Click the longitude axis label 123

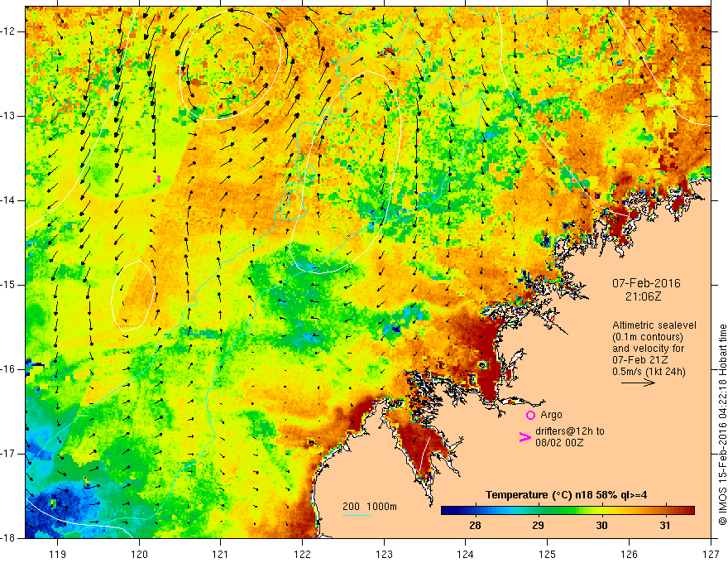pyautogui.click(x=384, y=554)
